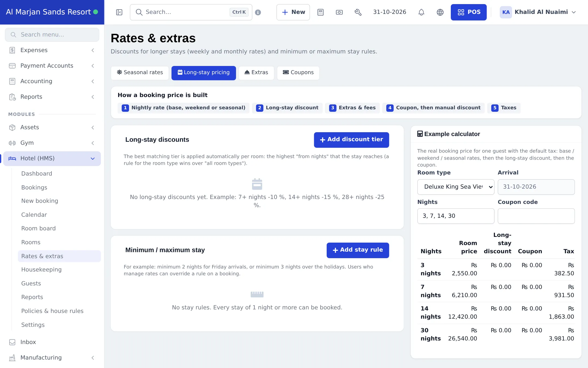Switch to the Coupons tab
The width and height of the screenshot is (588, 368).
(x=298, y=73)
